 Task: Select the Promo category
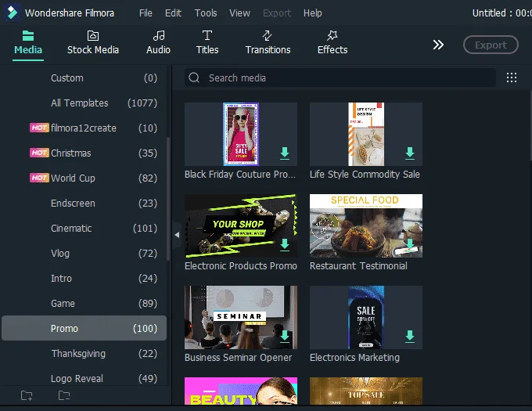(x=84, y=329)
